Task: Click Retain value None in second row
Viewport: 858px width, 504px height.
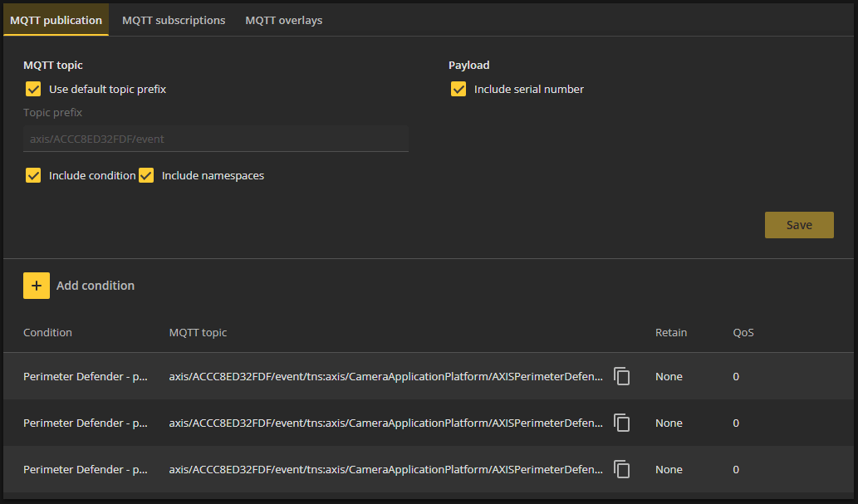Action: point(669,423)
